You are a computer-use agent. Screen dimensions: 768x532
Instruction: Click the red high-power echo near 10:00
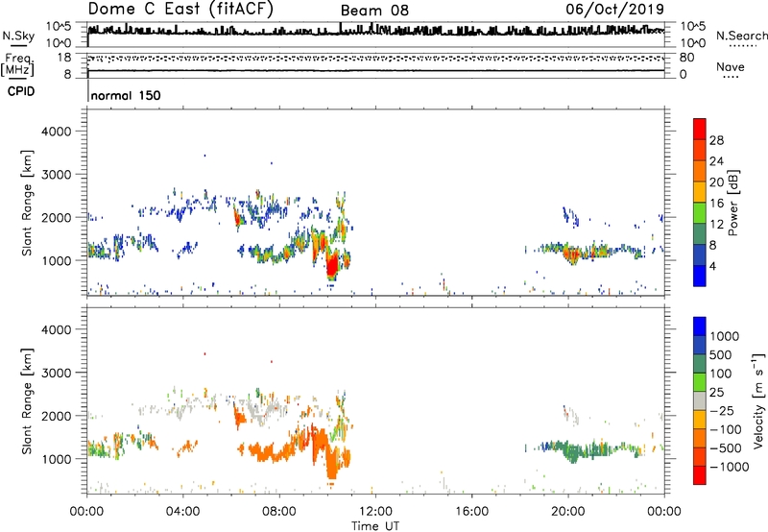tap(332, 266)
